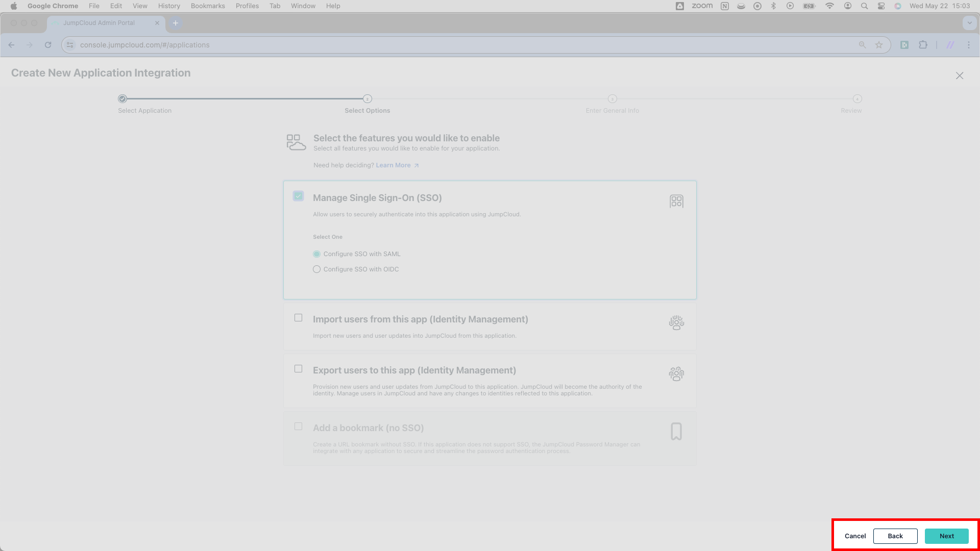Click the Wi-Fi icon in menu bar
Image resolution: width=980 pixels, height=551 pixels.
(829, 6)
